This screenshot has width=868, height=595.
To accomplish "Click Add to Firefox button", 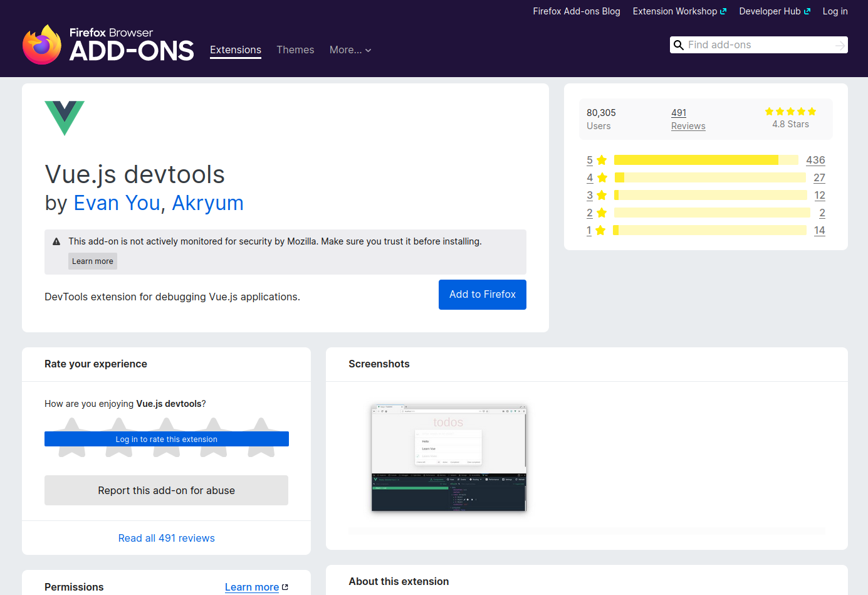I will (x=483, y=295).
